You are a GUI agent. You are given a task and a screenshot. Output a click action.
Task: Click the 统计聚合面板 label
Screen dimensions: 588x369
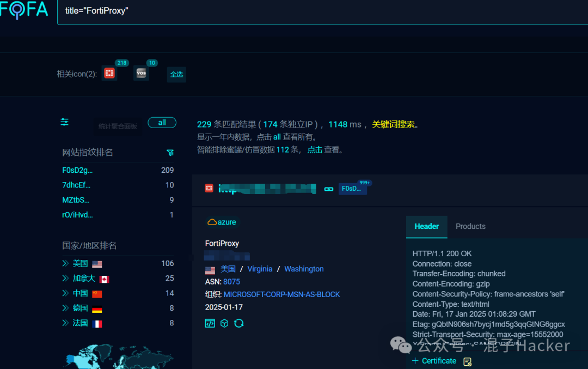[x=118, y=126]
